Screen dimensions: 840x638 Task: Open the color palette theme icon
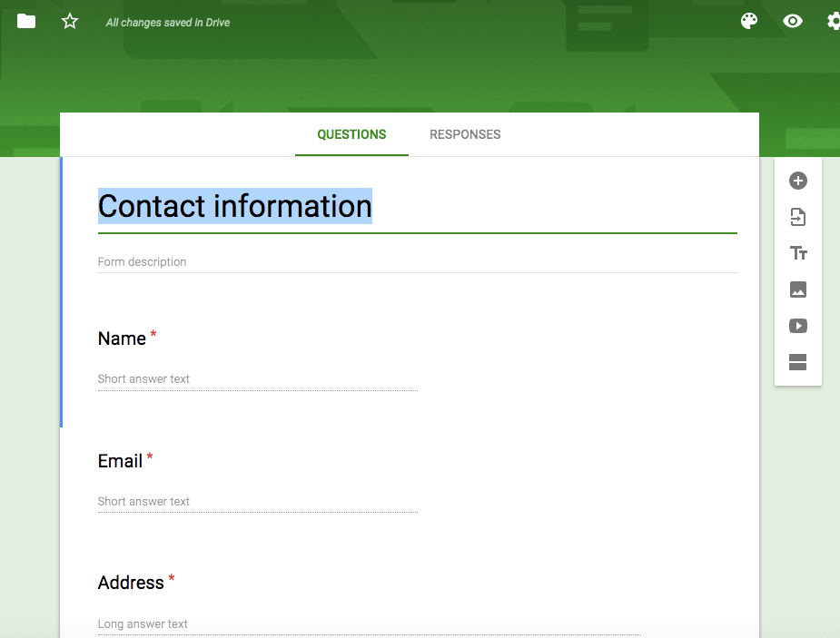click(x=749, y=22)
